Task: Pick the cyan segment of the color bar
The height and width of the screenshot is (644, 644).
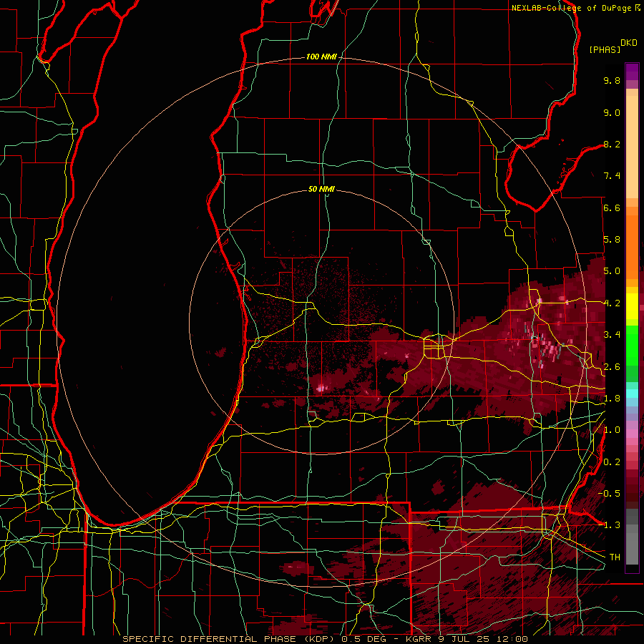Action: tap(632, 393)
